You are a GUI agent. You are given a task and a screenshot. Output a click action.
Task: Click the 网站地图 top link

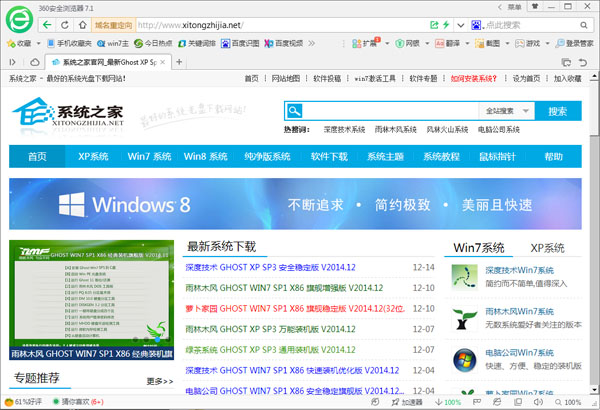285,78
